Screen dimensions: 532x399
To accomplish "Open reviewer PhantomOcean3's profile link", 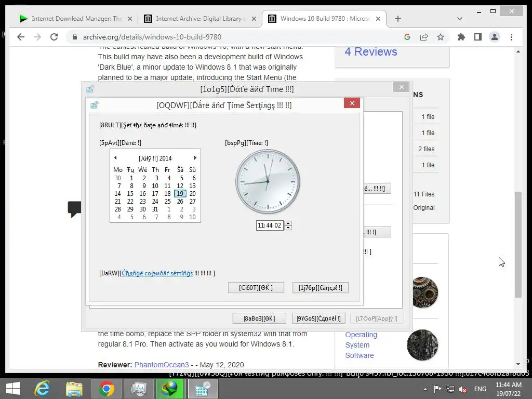I will [x=162, y=365].
